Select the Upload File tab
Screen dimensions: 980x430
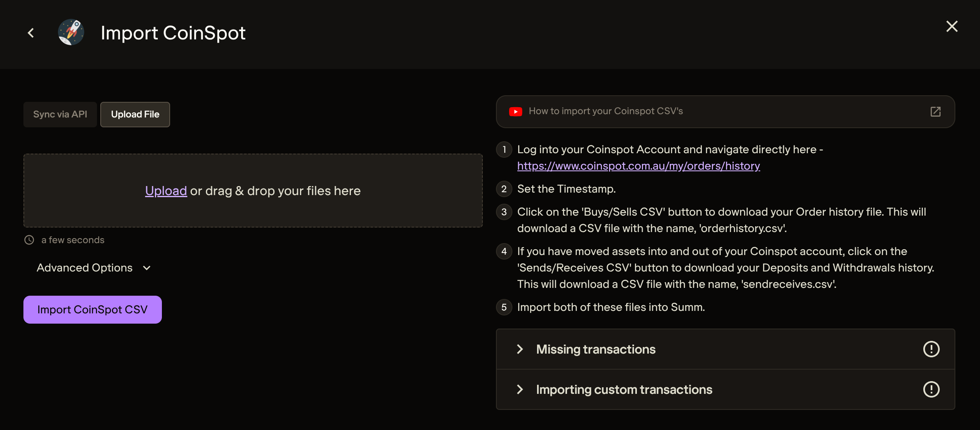(x=135, y=115)
